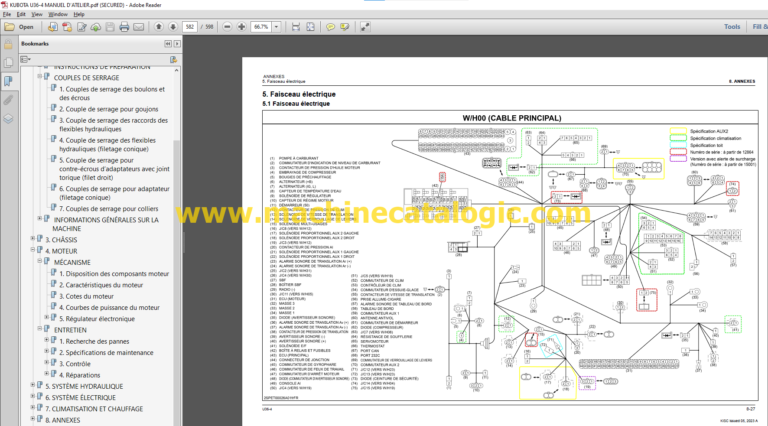Viewport: 768px width, 426px height.
Task: Click the fit width scrolling icon
Action: pos(296,27)
